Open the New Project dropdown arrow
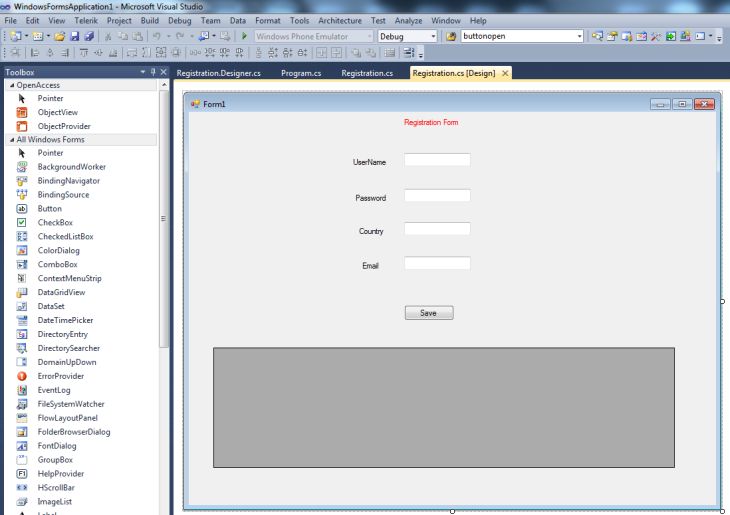Screen dimensions: 730x515 coord(26,36)
